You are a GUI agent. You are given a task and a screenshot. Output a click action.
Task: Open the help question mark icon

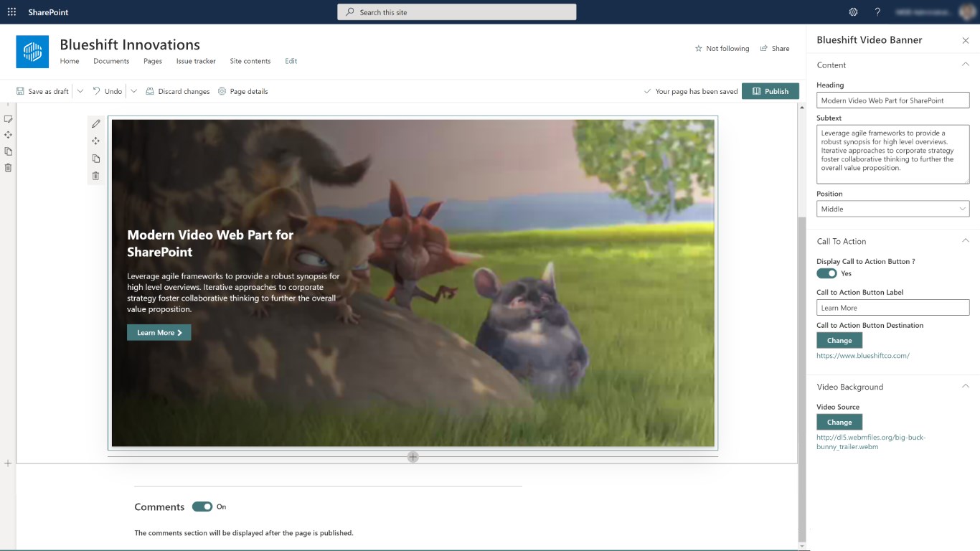(877, 12)
